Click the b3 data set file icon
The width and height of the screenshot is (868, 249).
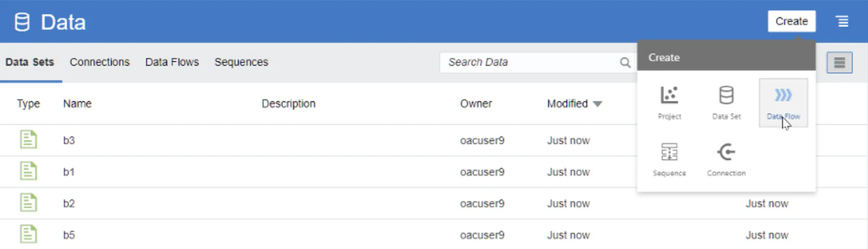[x=28, y=140]
